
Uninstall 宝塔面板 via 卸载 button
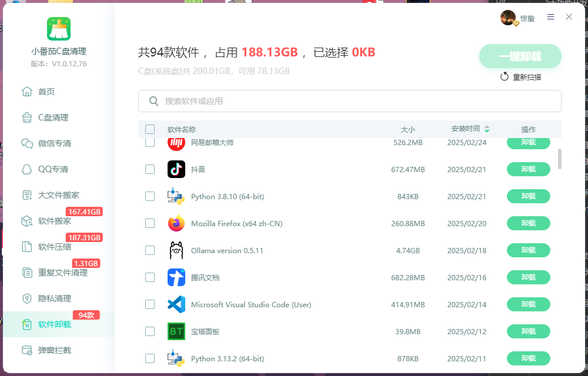(529, 331)
